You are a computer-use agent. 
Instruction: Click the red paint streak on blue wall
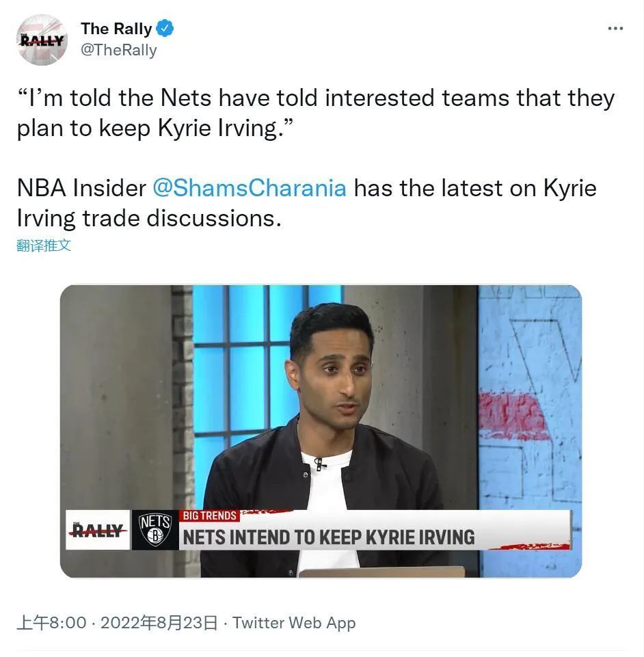[x=513, y=415]
